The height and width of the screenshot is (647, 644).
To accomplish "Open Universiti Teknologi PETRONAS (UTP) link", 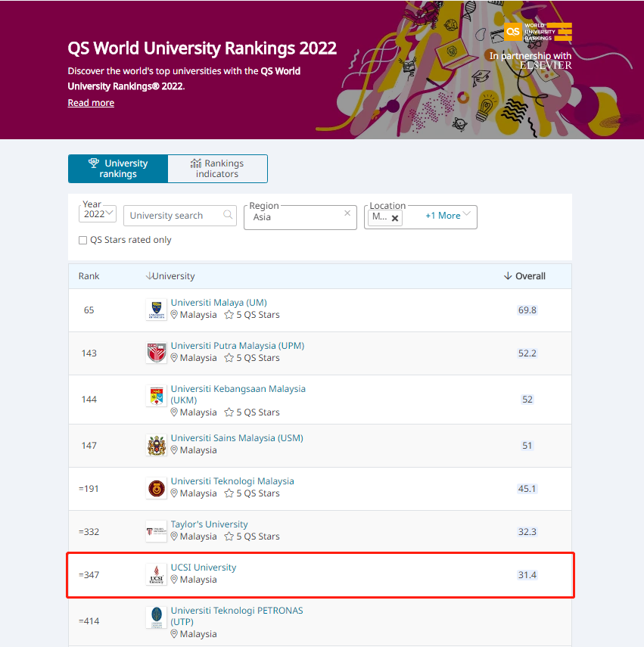I will click(237, 616).
